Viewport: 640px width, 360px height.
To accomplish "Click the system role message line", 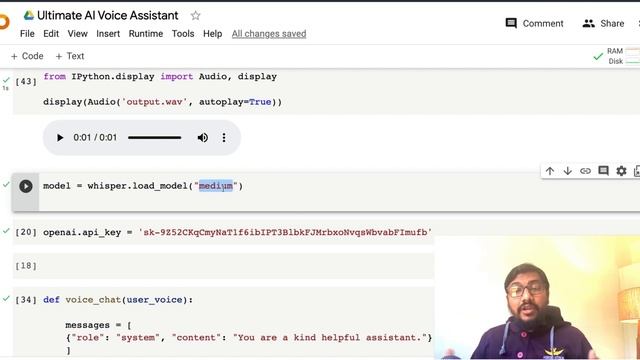I will [248, 338].
